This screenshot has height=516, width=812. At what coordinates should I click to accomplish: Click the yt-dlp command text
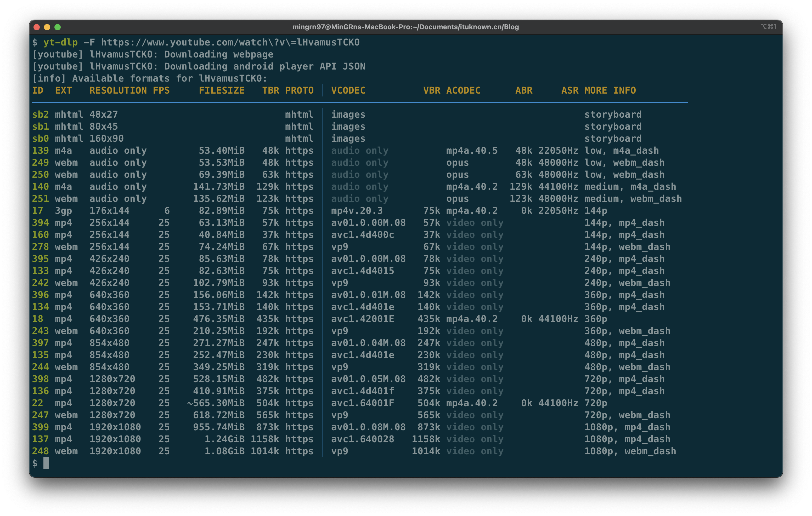(x=60, y=42)
